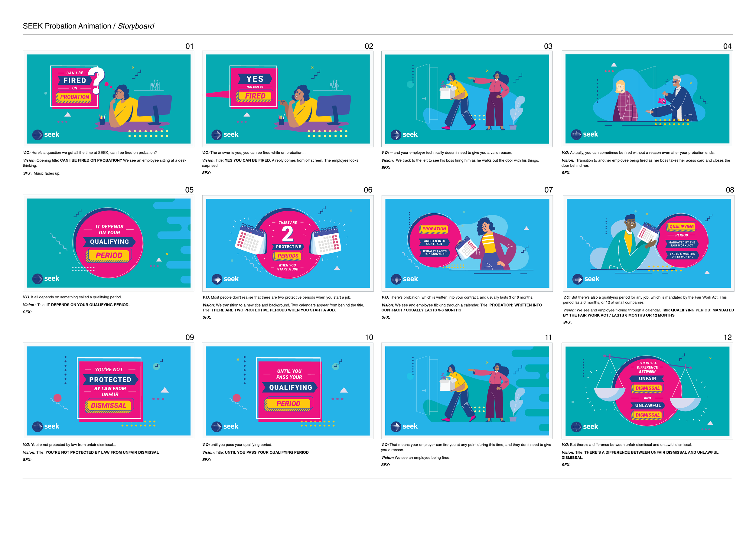
Task: Click the seek logo in frame 08
Action: coord(586,279)
